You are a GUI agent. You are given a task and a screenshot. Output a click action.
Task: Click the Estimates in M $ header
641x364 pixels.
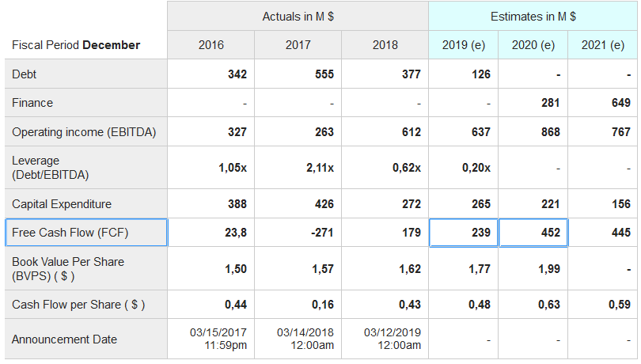click(533, 16)
